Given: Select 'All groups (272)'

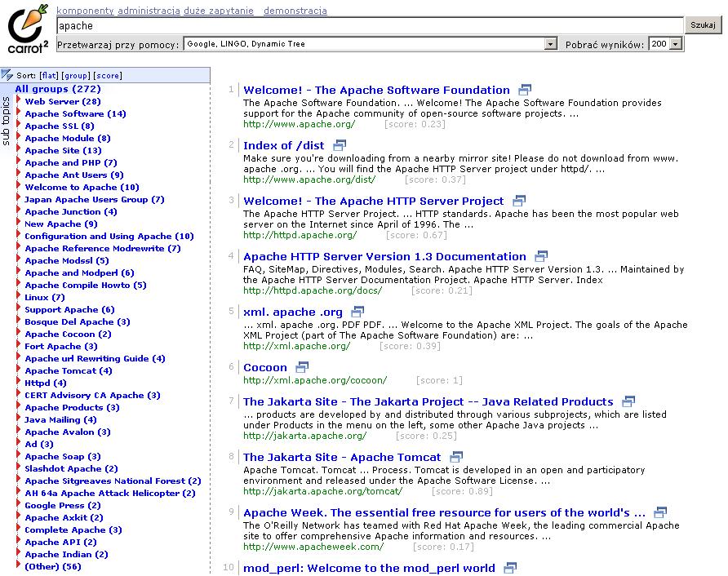Looking at the screenshot, I should [x=58, y=89].
